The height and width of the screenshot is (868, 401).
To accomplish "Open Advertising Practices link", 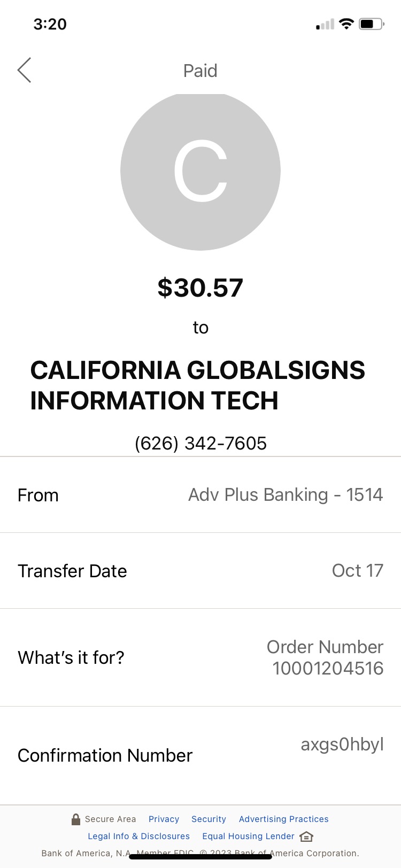I will (x=284, y=819).
